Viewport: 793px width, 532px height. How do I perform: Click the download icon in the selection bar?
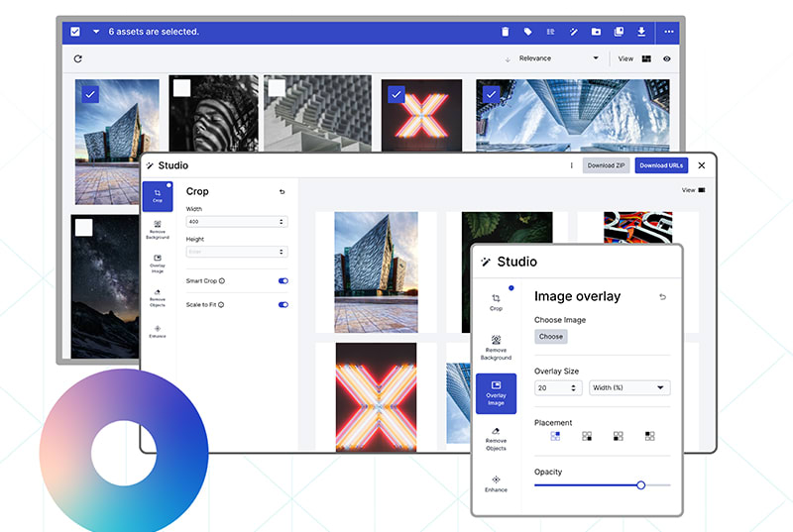click(x=641, y=32)
